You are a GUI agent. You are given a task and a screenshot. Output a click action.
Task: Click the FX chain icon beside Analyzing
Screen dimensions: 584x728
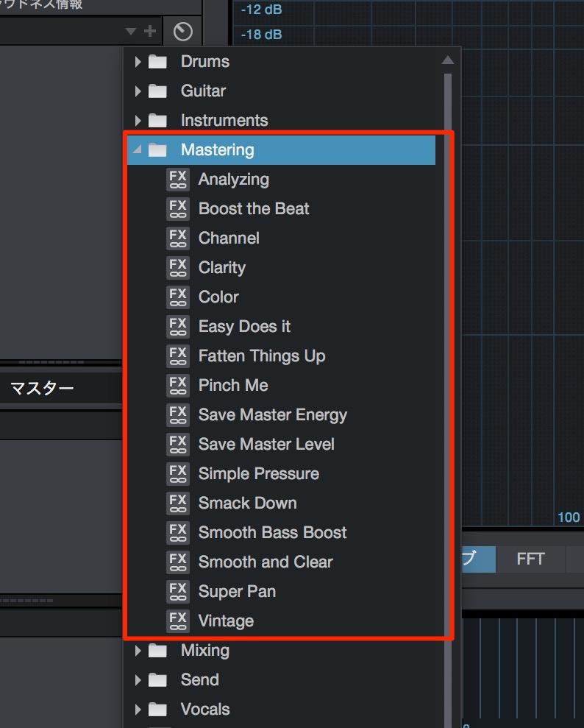(178, 180)
